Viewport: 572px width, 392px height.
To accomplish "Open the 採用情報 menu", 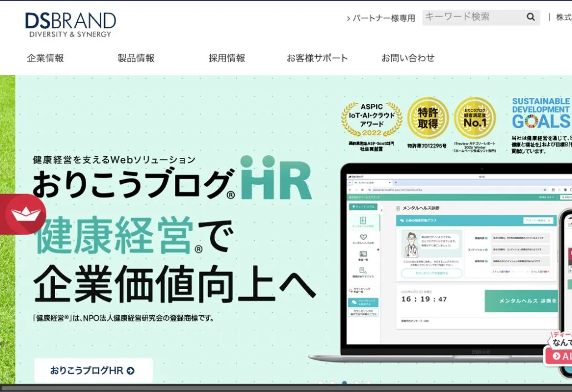I will 227,58.
